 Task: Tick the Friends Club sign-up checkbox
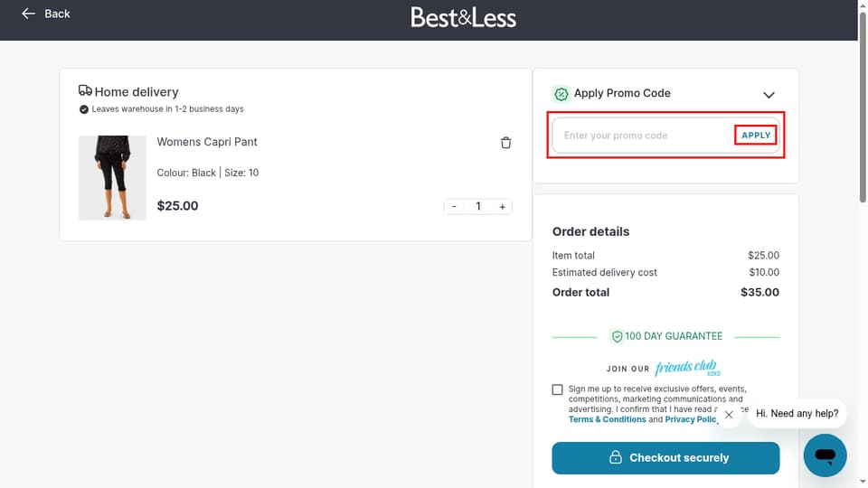[557, 389]
